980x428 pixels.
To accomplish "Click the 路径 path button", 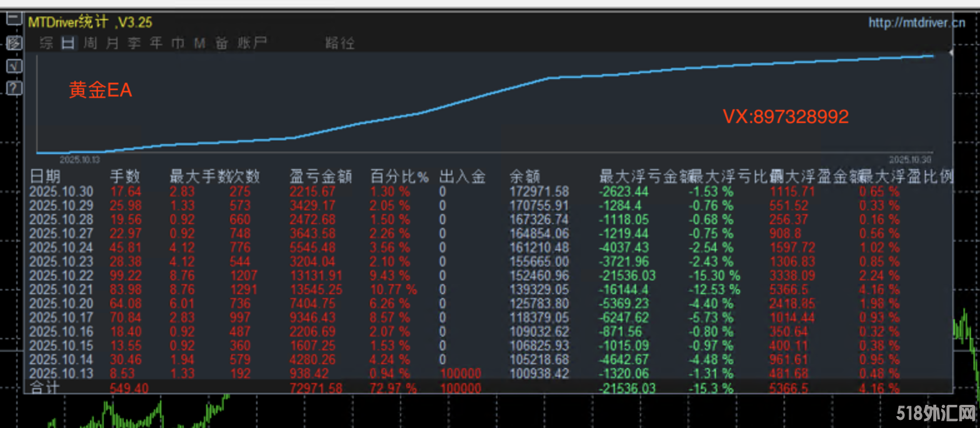I will point(340,43).
